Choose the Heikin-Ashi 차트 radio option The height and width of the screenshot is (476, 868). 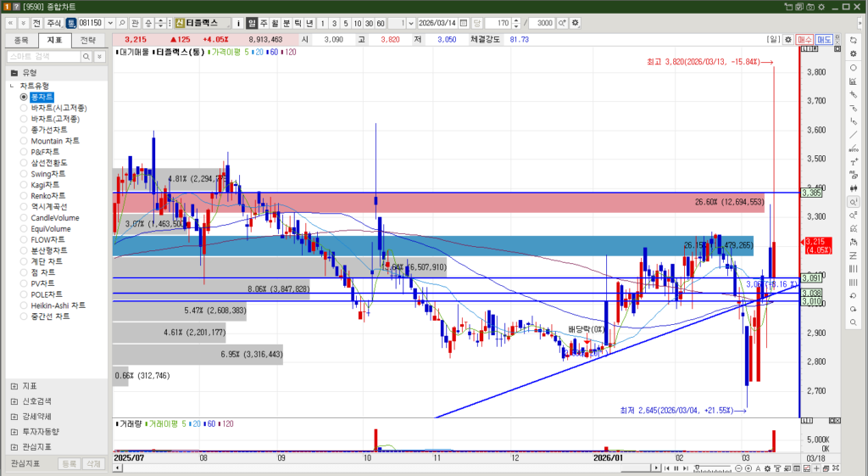click(58, 305)
